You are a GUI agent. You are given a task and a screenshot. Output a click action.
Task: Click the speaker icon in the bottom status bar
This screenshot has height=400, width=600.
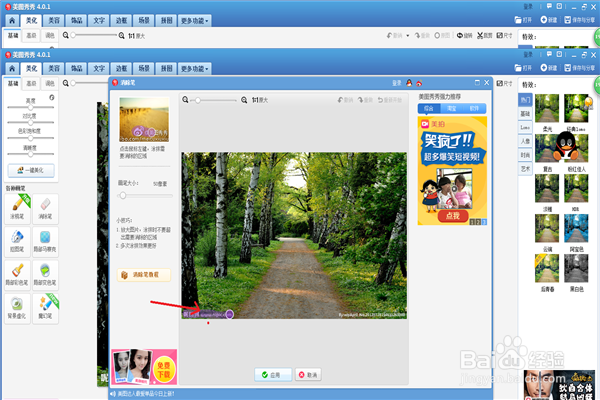pyautogui.click(x=113, y=393)
